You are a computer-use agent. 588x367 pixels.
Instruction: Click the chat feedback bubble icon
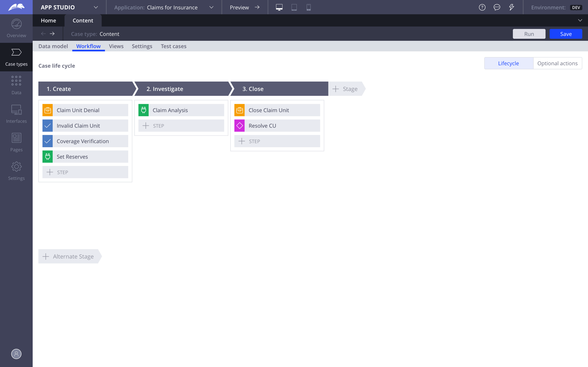click(x=497, y=7)
